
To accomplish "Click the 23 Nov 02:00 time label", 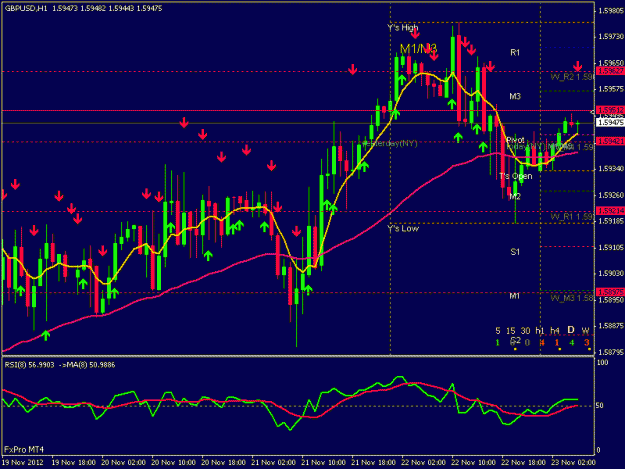I will tap(573, 463).
